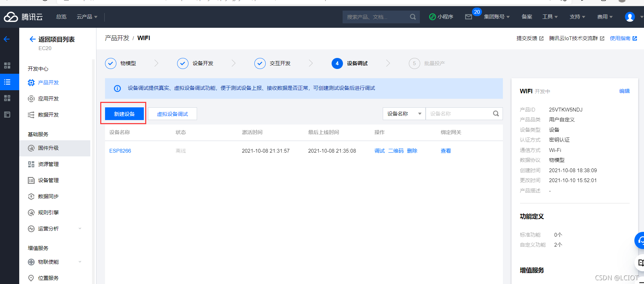Select 应用开发 sidebar item text

(x=48, y=99)
